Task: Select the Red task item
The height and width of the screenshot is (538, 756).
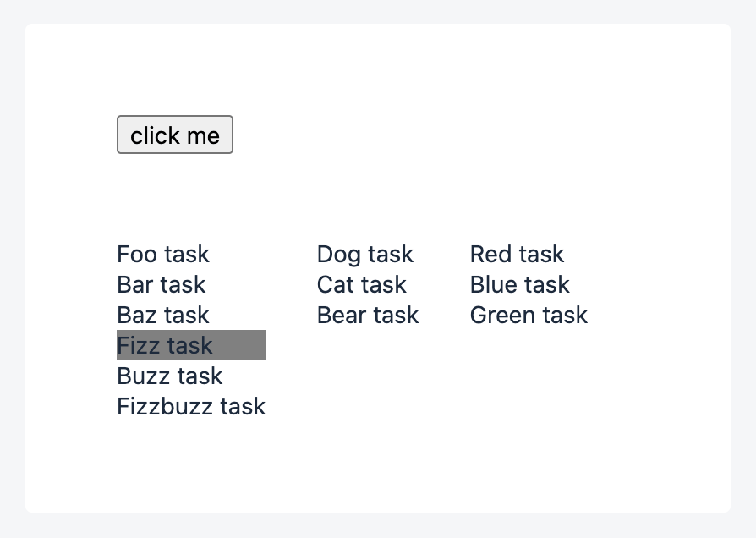Action: pyautogui.click(x=517, y=254)
